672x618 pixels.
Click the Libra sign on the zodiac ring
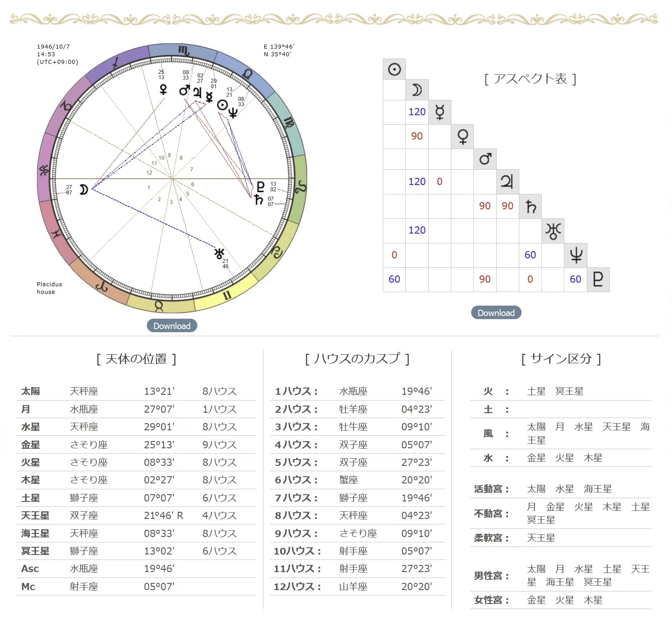coord(247,73)
